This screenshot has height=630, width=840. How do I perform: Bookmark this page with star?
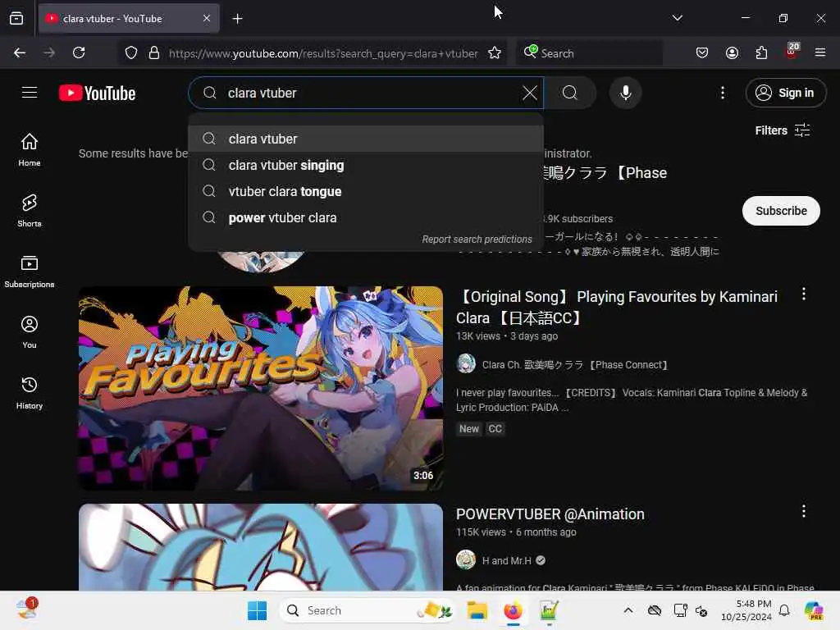495,52
